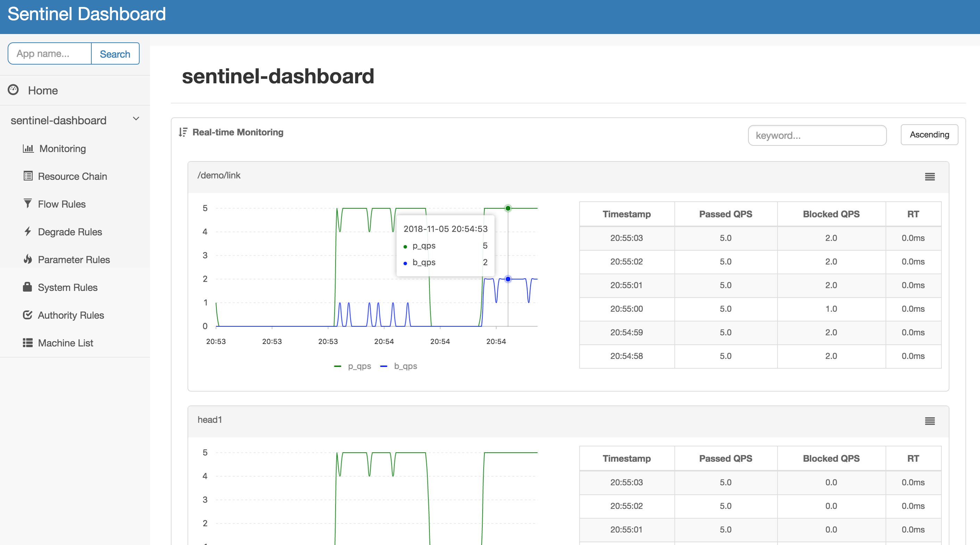The width and height of the screenshot is (980, 545).
Task: Click Timestamp header in head1 table
Action: (626, 458)
